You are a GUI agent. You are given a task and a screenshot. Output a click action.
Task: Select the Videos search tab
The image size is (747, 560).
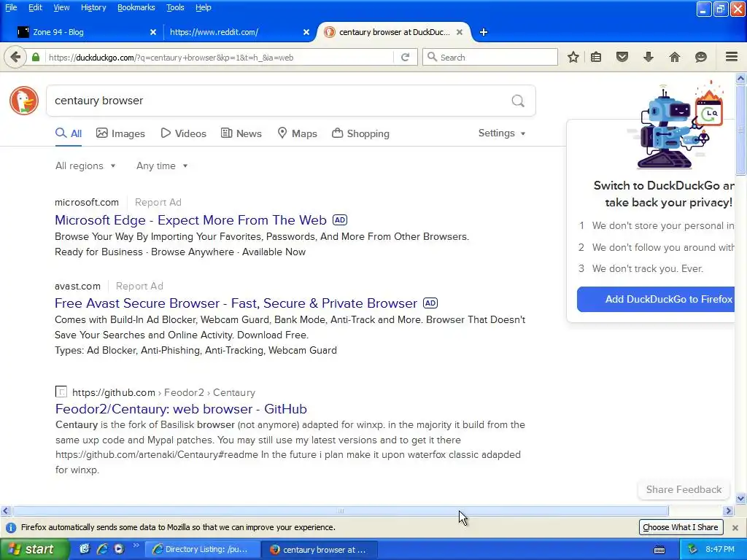click(183, 133)
